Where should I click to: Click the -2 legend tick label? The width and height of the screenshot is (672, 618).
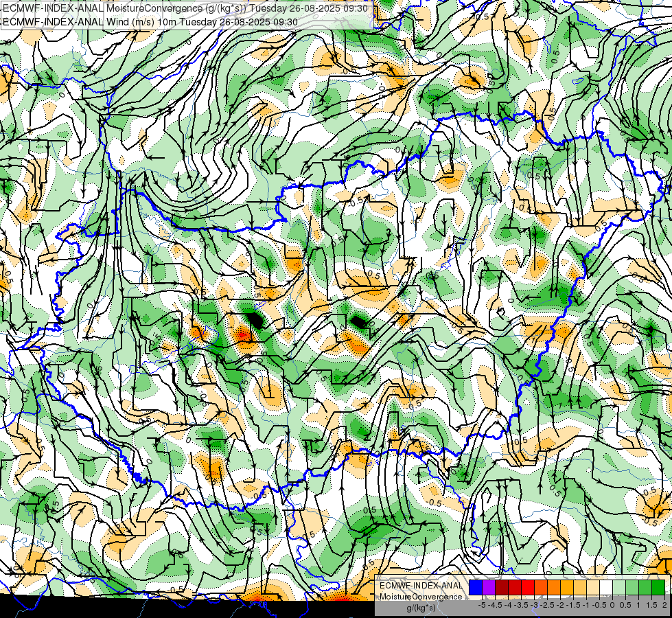coord(561,605)
